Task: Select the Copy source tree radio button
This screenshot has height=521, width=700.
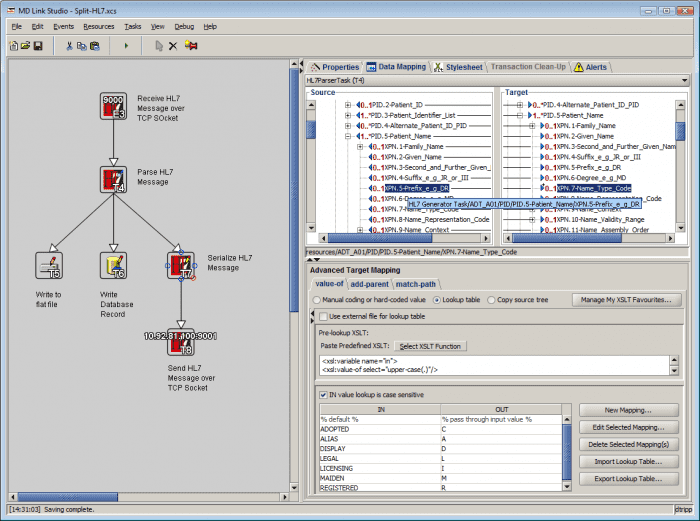Action: tap(489, 300)
